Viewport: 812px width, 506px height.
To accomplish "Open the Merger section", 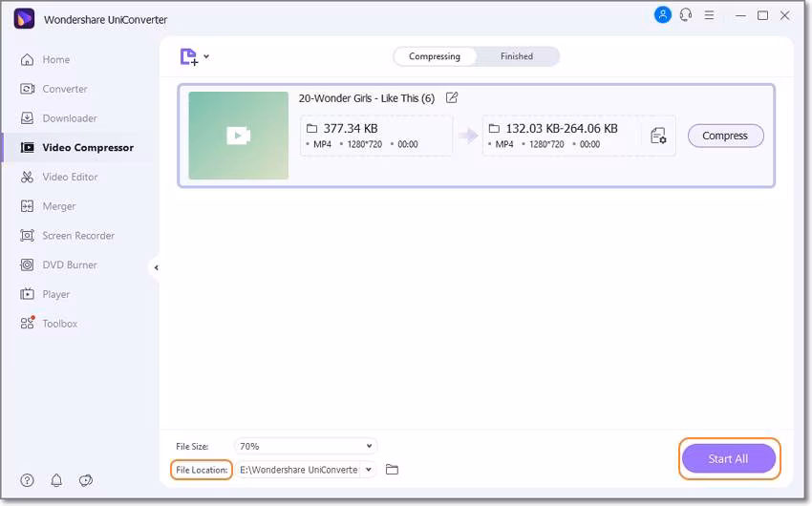I will pos(48,206).
